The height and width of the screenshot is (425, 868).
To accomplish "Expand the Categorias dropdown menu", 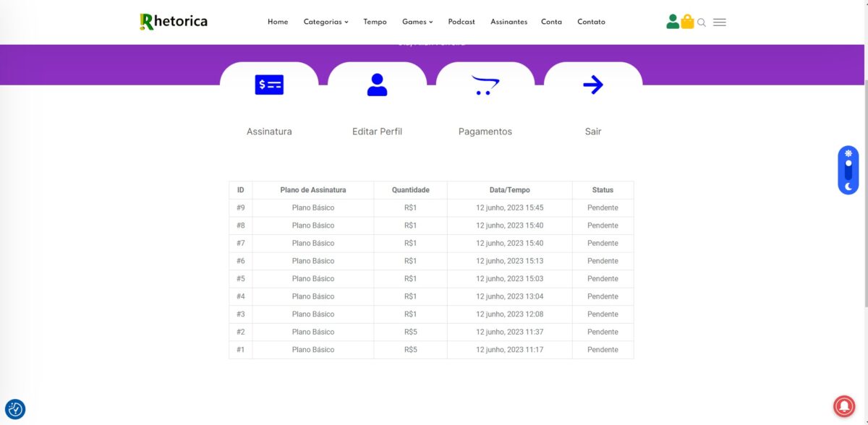I will pos(325,22).
